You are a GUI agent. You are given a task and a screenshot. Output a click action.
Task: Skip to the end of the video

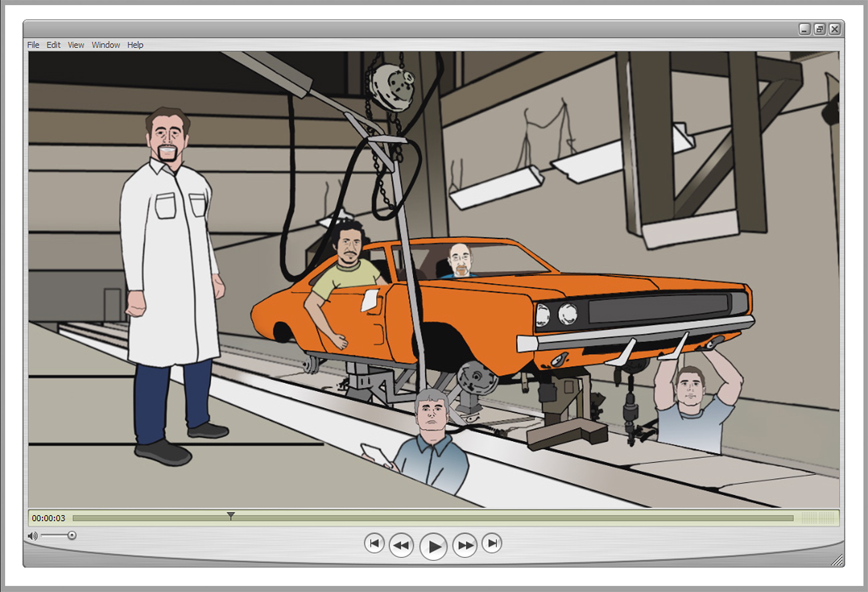tap(492, 543)
